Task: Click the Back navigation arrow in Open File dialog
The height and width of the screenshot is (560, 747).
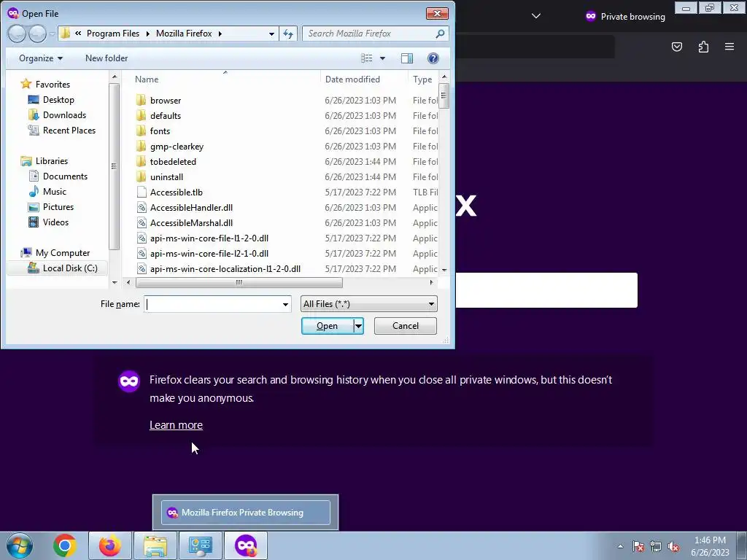Action: [x=18, y=34]
